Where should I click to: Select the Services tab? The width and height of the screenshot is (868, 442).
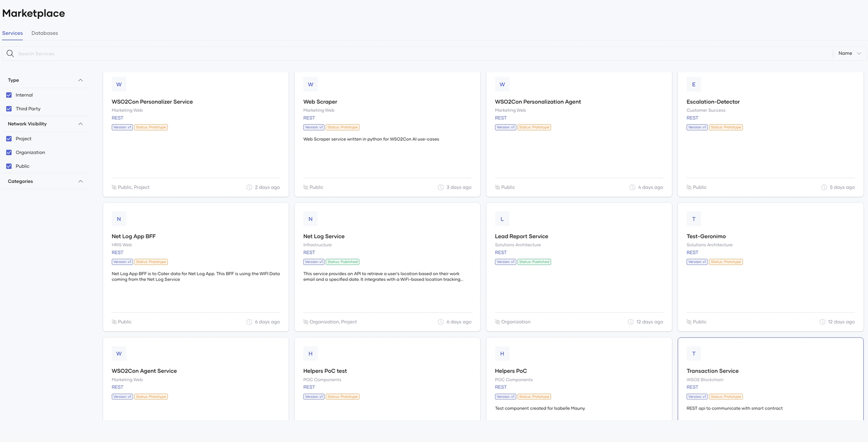click(x=12, y=33)
